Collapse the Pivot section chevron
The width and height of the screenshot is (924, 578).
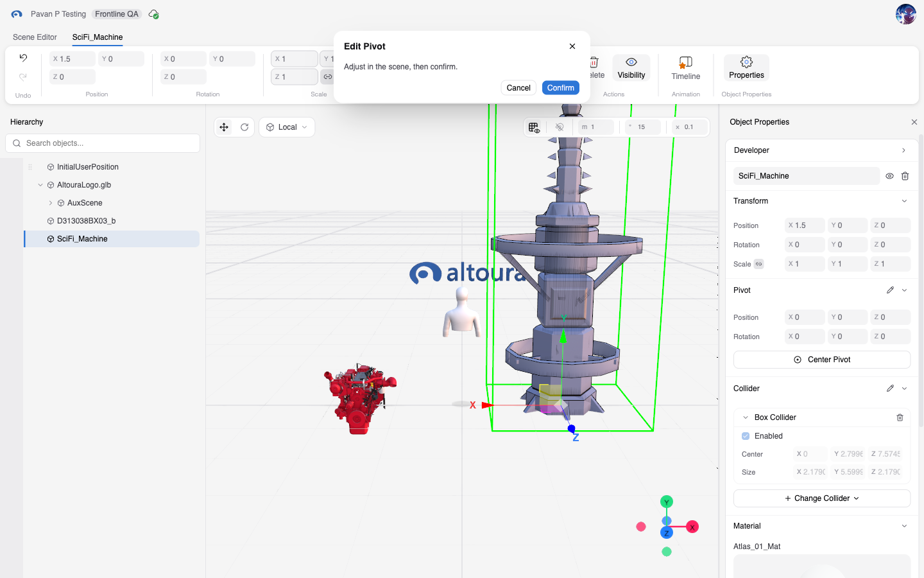pyautogui.click(x=904, y=290)
